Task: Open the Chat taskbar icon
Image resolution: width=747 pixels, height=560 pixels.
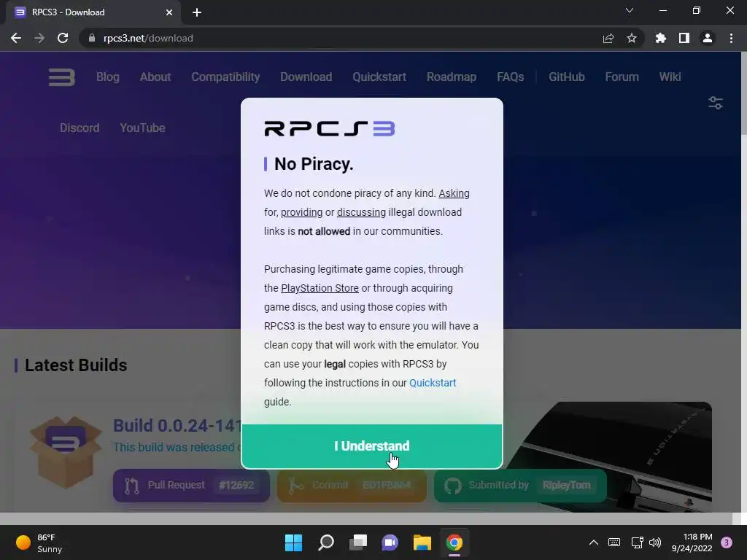Action: point(390,542)
